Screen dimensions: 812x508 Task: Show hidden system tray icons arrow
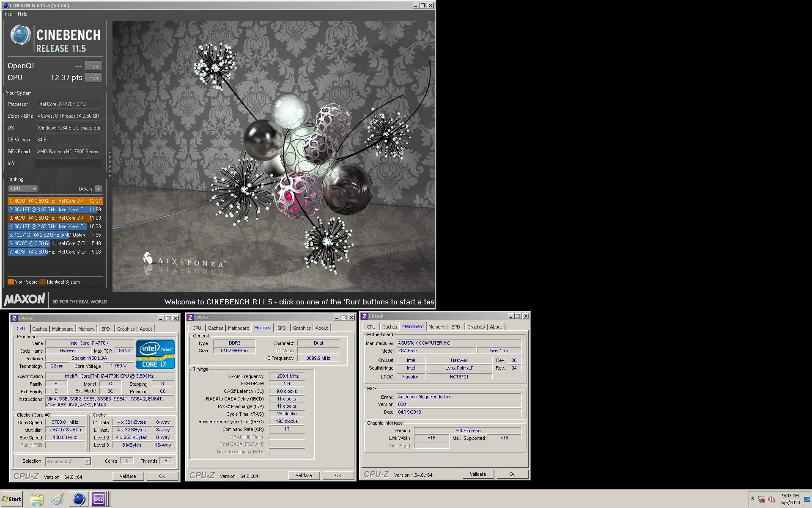coord(752,499)
